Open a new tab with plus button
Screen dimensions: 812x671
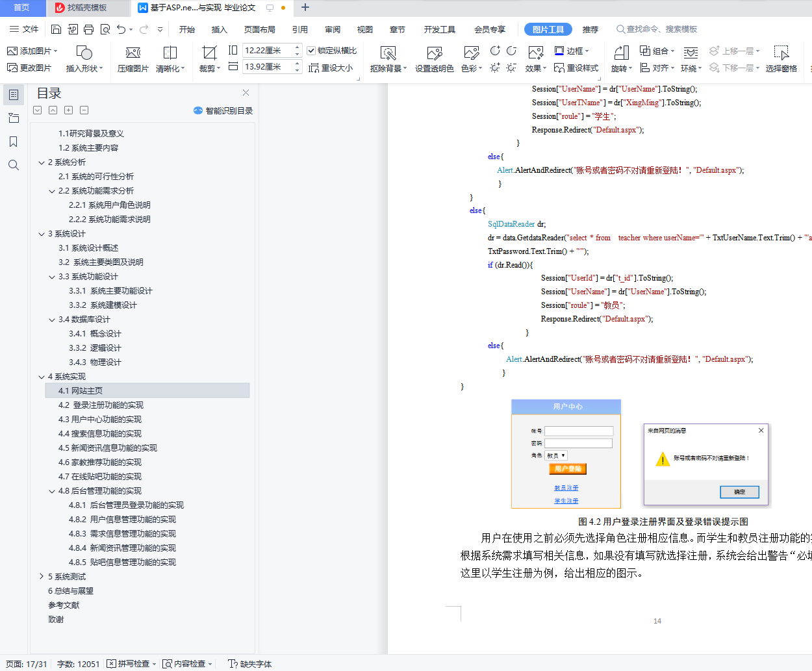305,8
